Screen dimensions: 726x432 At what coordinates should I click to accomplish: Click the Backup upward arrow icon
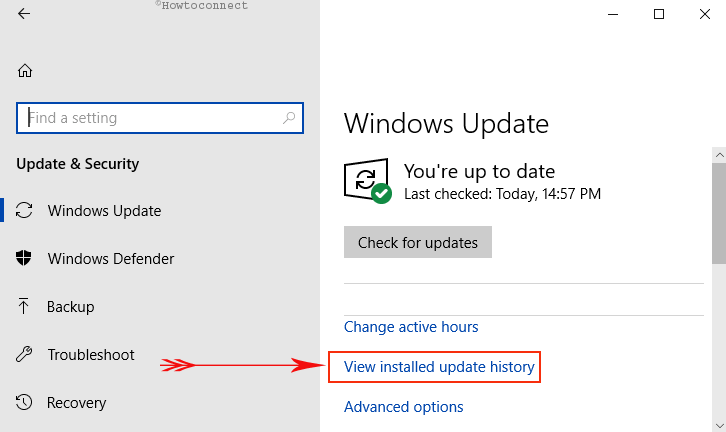pyautogui.click(x=23, y=306)
